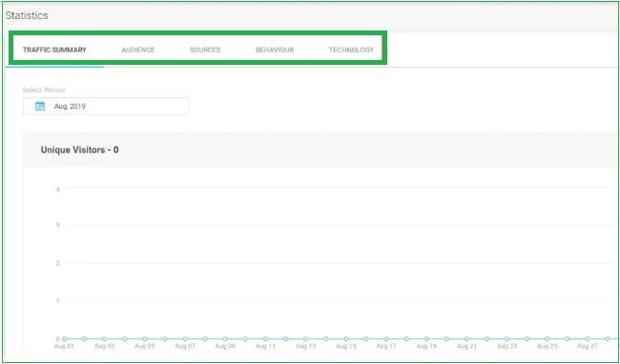Select the Aug 21 data point

466,338
